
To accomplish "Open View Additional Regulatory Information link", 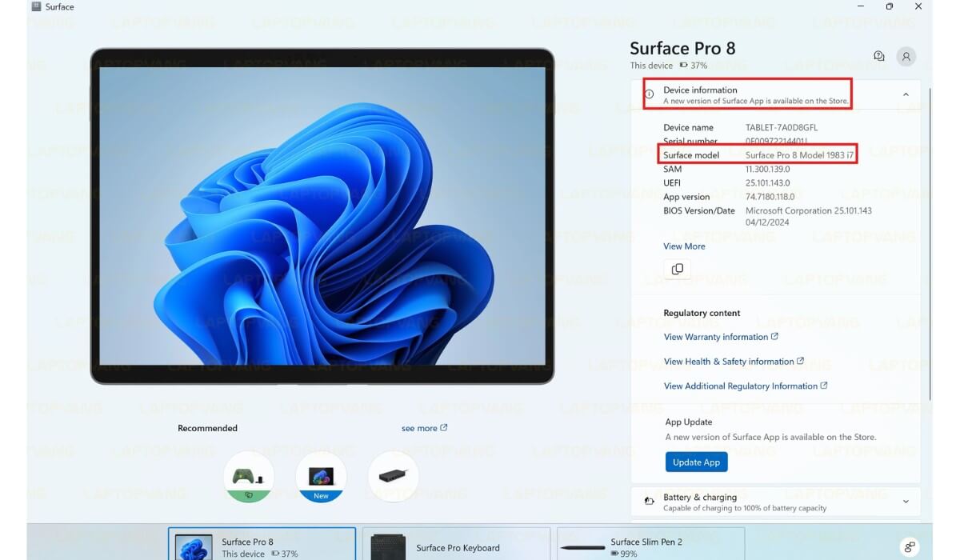I will [746, 386].
